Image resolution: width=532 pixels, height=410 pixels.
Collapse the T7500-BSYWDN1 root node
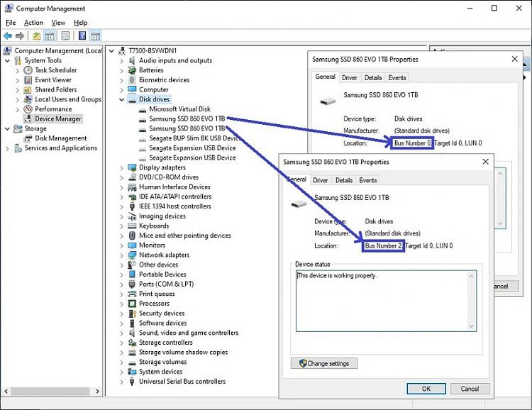(111, 51)
